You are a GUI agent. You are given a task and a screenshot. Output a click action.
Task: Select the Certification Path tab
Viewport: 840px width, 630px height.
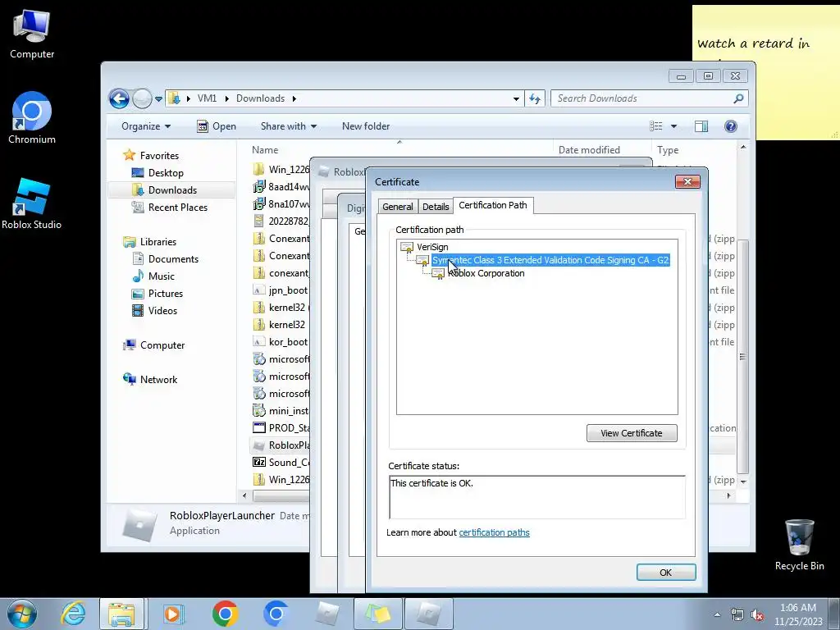pos(493,205)
